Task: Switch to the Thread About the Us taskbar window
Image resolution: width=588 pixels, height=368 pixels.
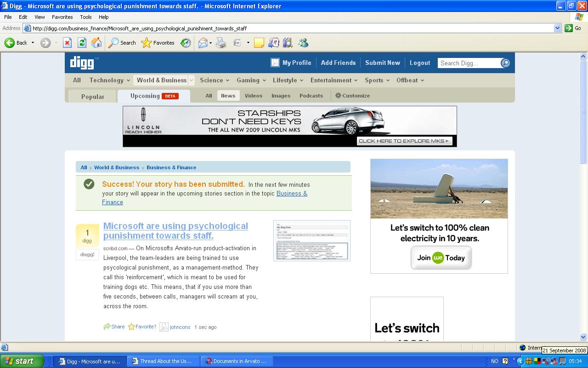Action: [164, 361]
